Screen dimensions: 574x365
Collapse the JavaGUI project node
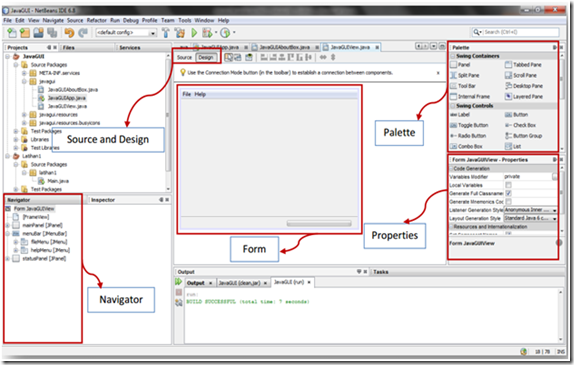pyautogui.click(x=7, y=56)
